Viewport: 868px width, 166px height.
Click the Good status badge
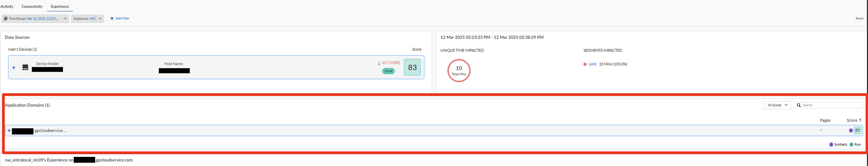[388, 71]
